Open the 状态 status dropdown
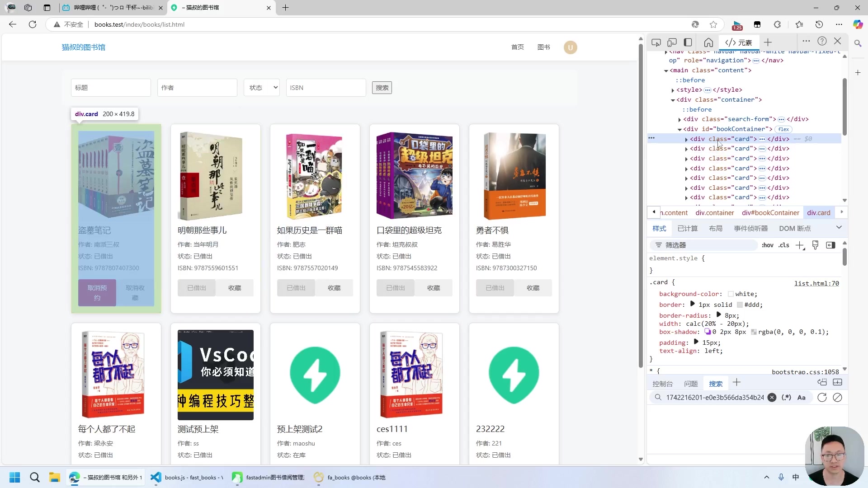 (x=262, y=88)
